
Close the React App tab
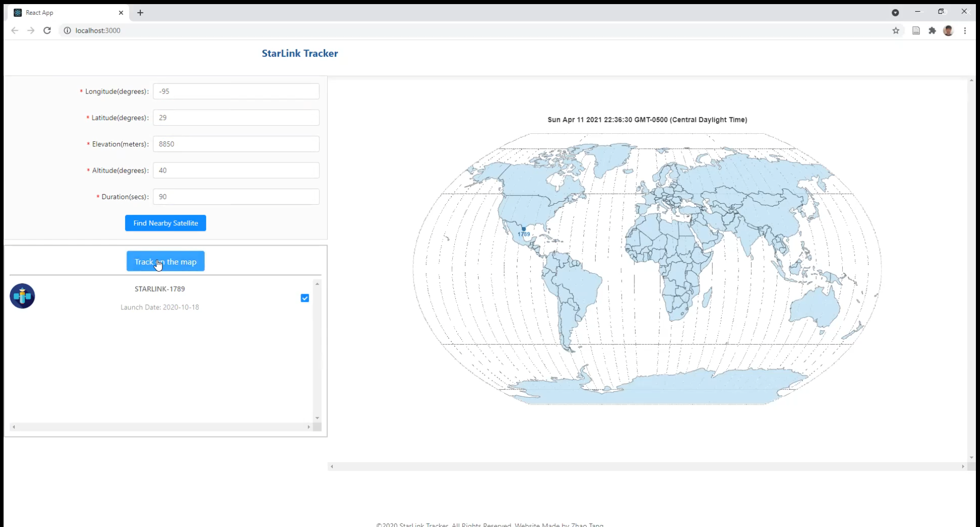click(121, 13)
